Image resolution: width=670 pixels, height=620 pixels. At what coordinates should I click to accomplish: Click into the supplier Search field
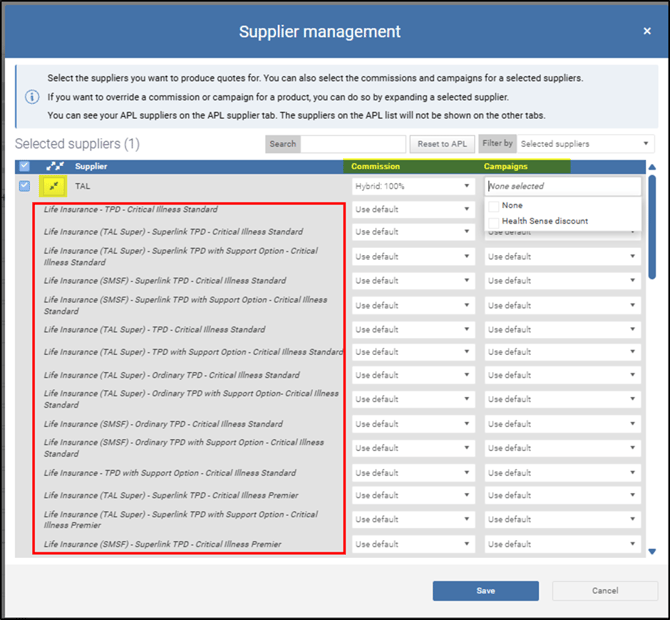pos(353,144)
